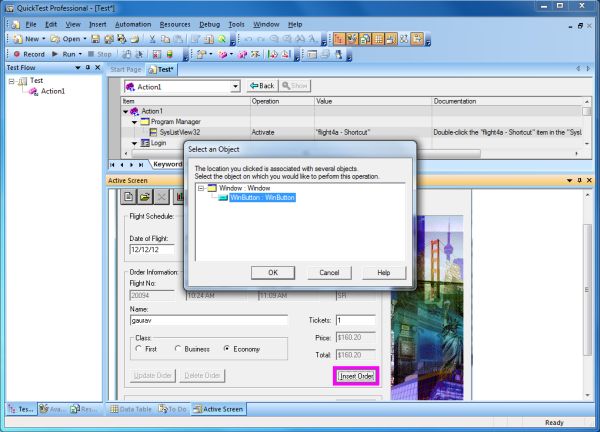
Task: Collapse the Test node in Test Flow
Action: pyautogui.click(x=12, y=81)
